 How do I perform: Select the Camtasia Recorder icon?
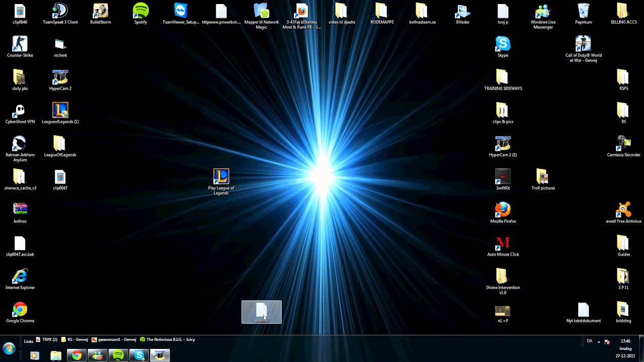(x=624, y=147)
